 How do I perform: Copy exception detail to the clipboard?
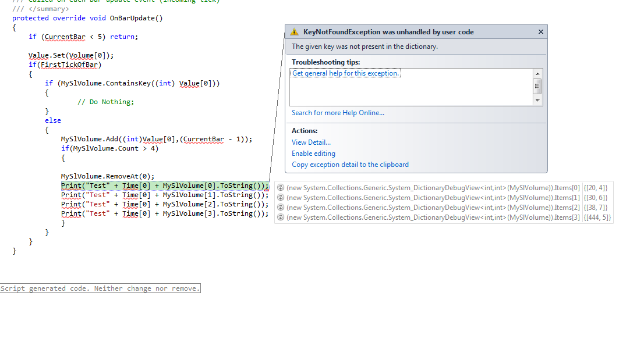coord(350,165)
